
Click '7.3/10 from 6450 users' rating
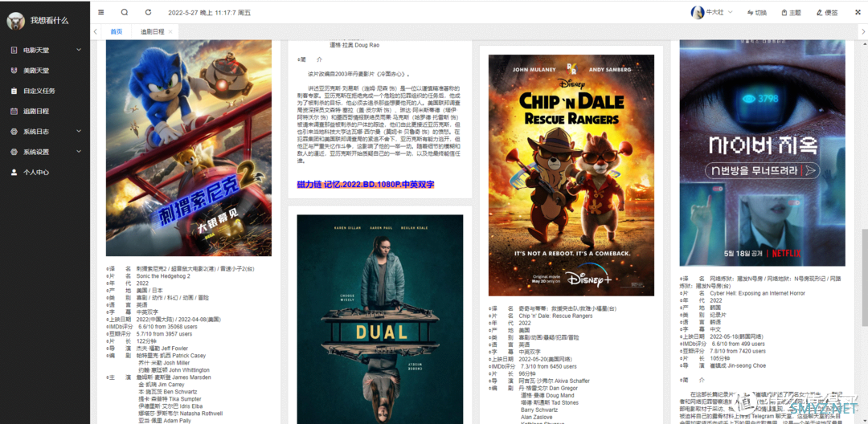click(x=549, y=366)
